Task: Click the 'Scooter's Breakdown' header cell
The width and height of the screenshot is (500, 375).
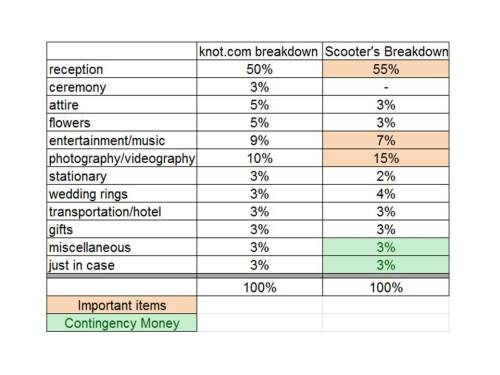Action: (x=386, y=51)
